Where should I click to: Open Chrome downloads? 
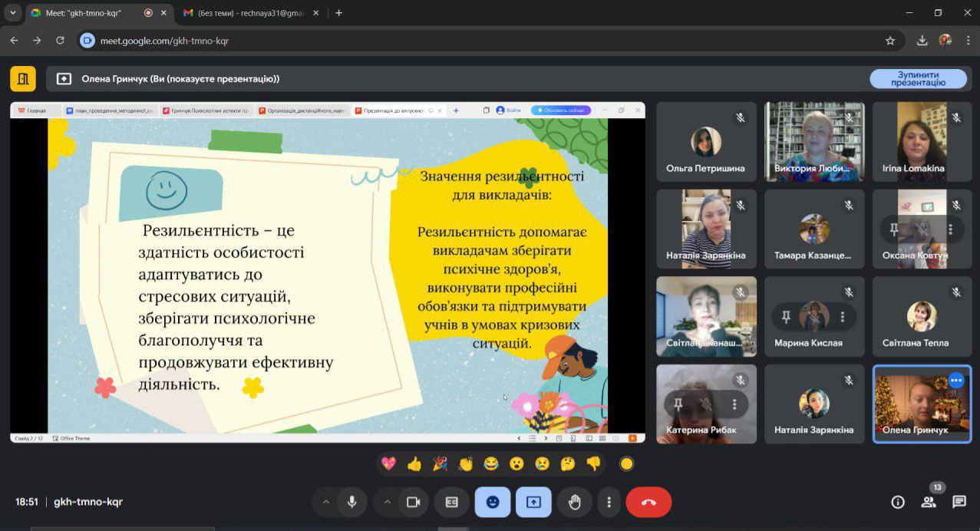[922, 41]
